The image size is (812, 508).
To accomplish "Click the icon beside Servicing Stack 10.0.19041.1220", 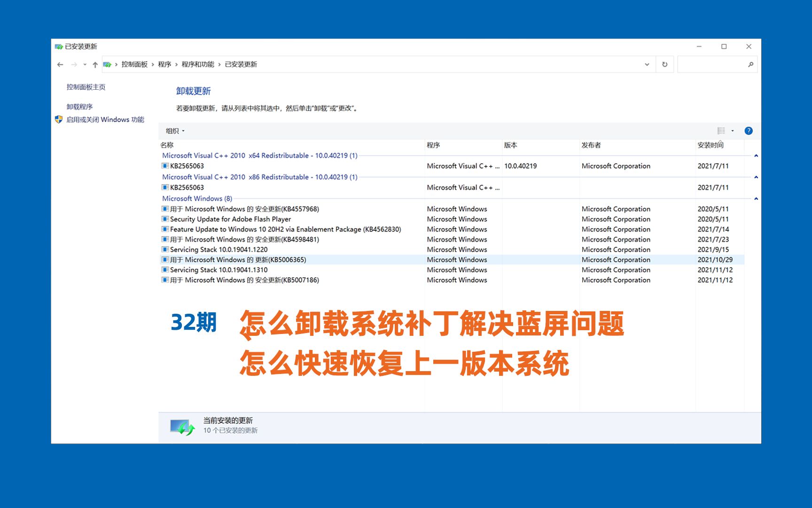I will (165, 249).
